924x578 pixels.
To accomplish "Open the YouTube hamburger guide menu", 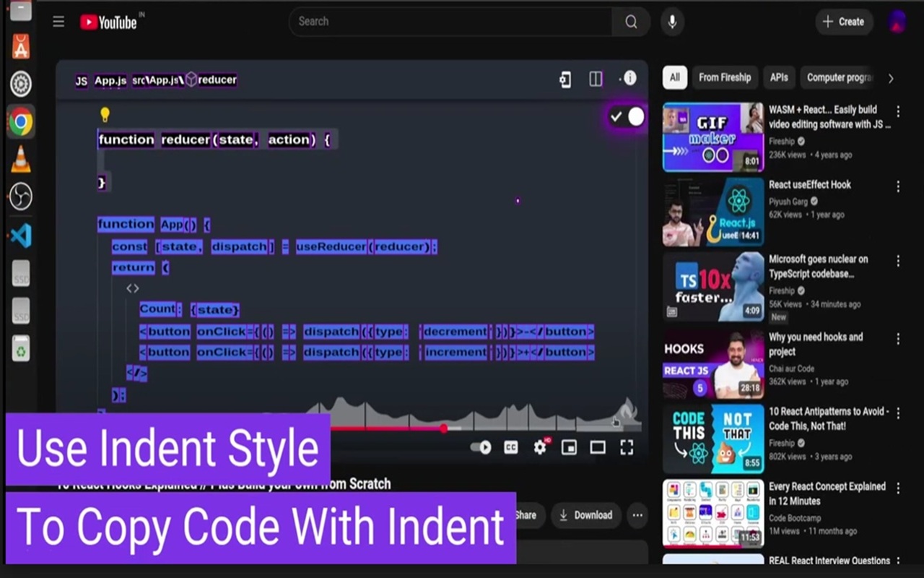I will click(58, 22).
